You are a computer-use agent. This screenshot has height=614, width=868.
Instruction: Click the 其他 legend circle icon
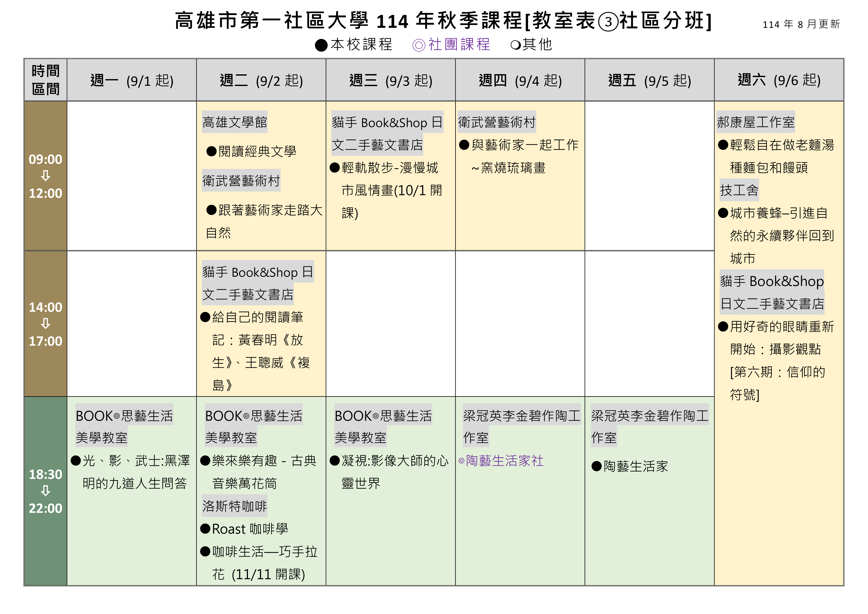tap(515, 45)
